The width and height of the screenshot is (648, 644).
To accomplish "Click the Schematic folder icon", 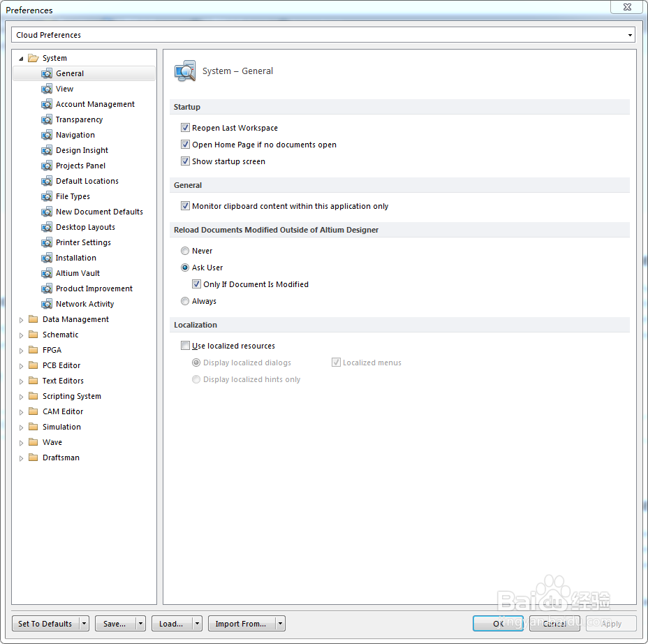I will [33, 335].
